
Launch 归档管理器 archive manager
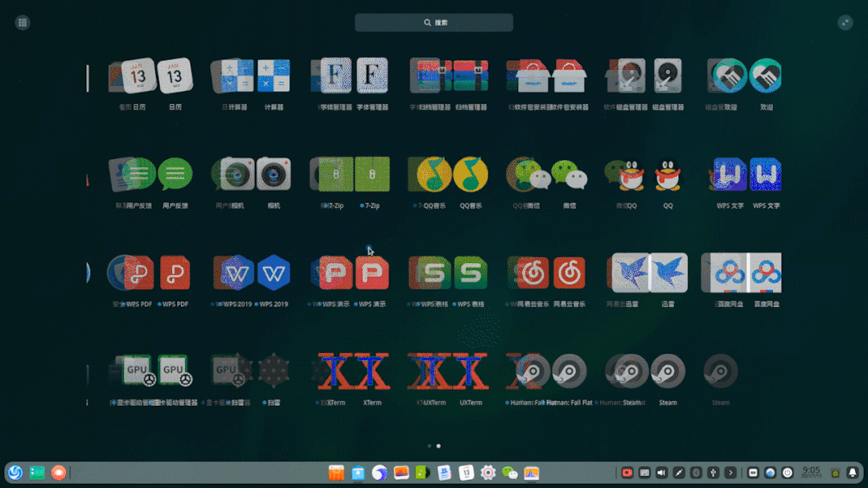(471, 76)
